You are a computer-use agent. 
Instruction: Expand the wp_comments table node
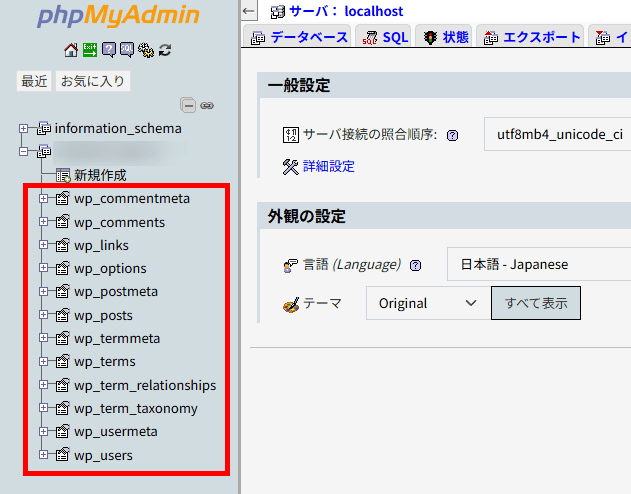[x=43, y=222]
